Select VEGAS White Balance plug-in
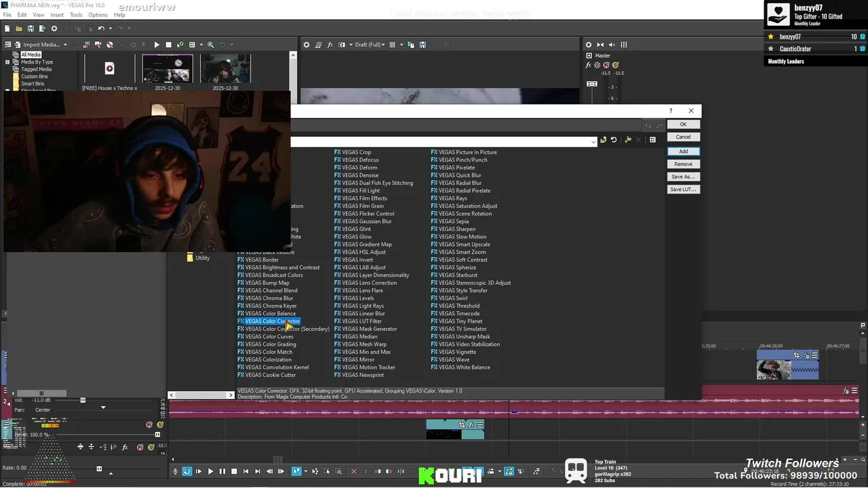 point(460,367)
